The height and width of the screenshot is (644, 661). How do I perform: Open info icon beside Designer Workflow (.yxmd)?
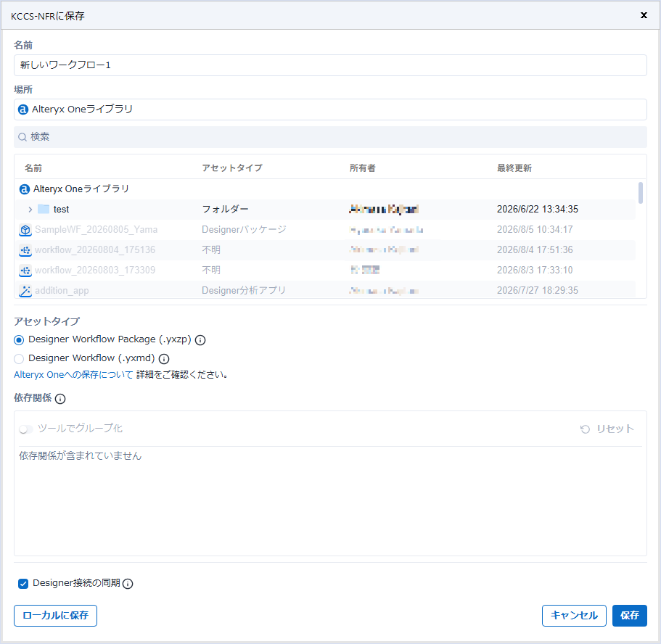point(164,359)
